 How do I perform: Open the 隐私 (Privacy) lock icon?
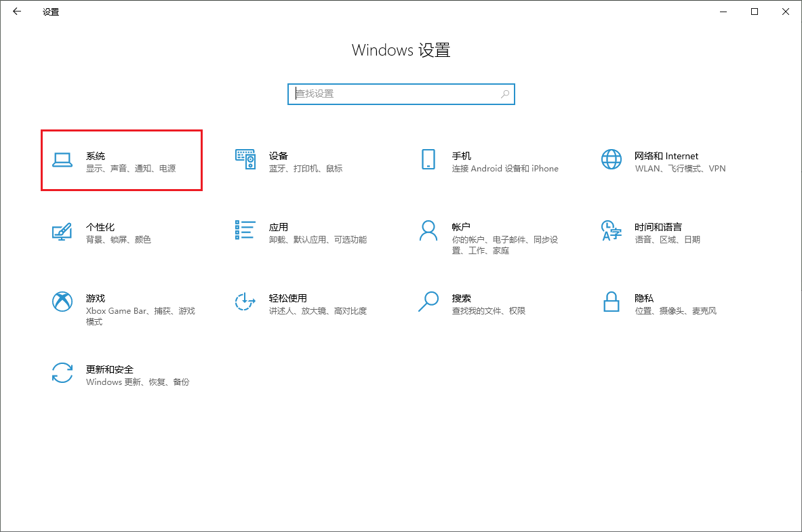point(611,302)
